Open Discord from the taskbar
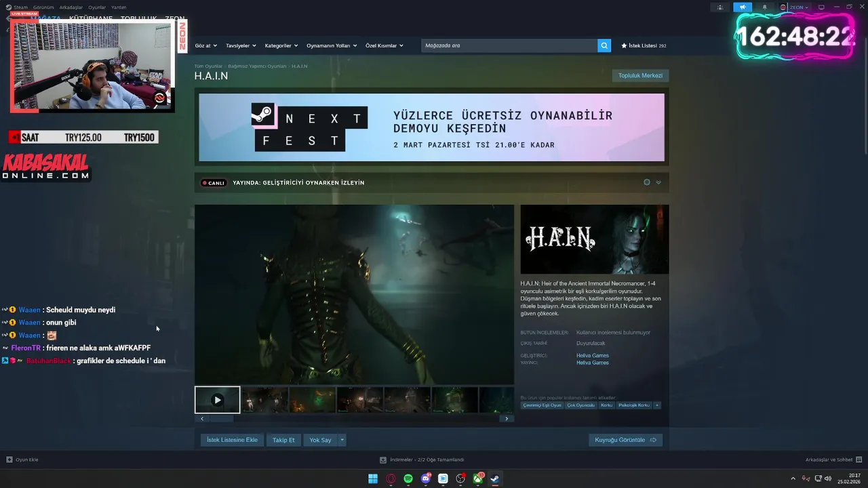 [426, 479]
